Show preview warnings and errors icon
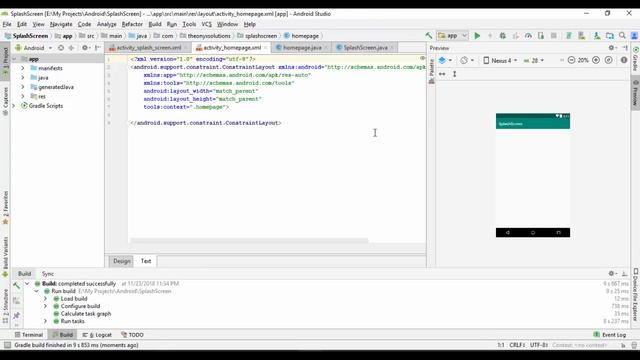 (624, 60)
